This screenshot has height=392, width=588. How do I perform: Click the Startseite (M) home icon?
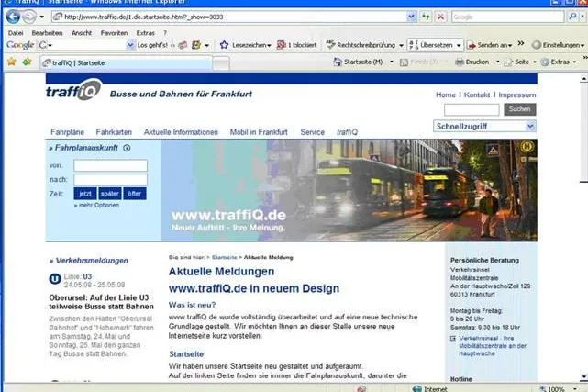pyautogui.click(x=338, y=62)
